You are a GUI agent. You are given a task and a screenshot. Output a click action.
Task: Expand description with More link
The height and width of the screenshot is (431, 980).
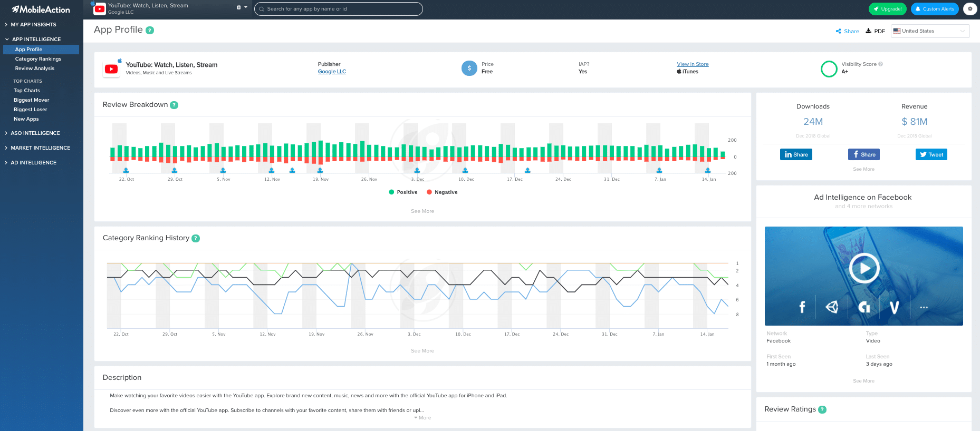click(422, 418)
